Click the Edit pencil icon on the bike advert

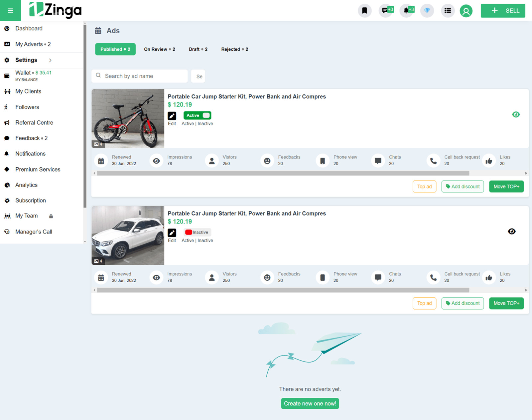(172, 116)
